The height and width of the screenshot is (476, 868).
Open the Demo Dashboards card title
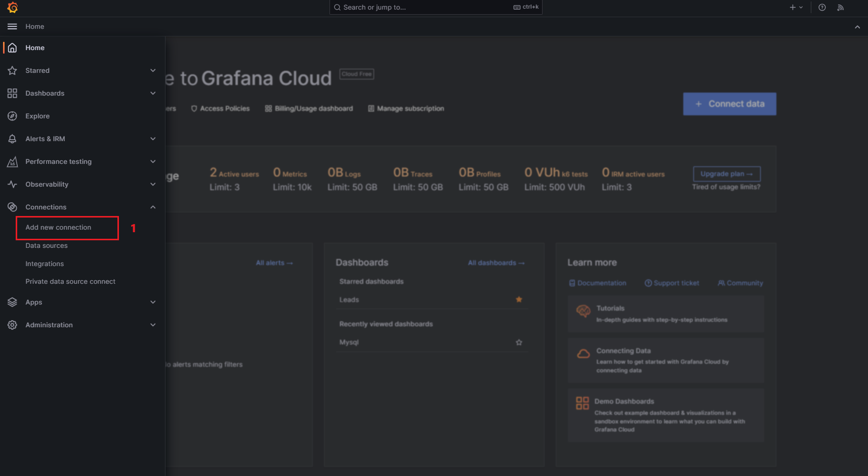coord(624,402)
